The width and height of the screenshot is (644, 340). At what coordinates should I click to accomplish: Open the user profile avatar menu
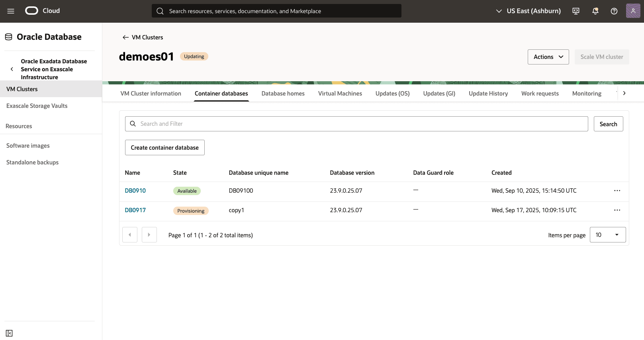(x=633, y=11)
